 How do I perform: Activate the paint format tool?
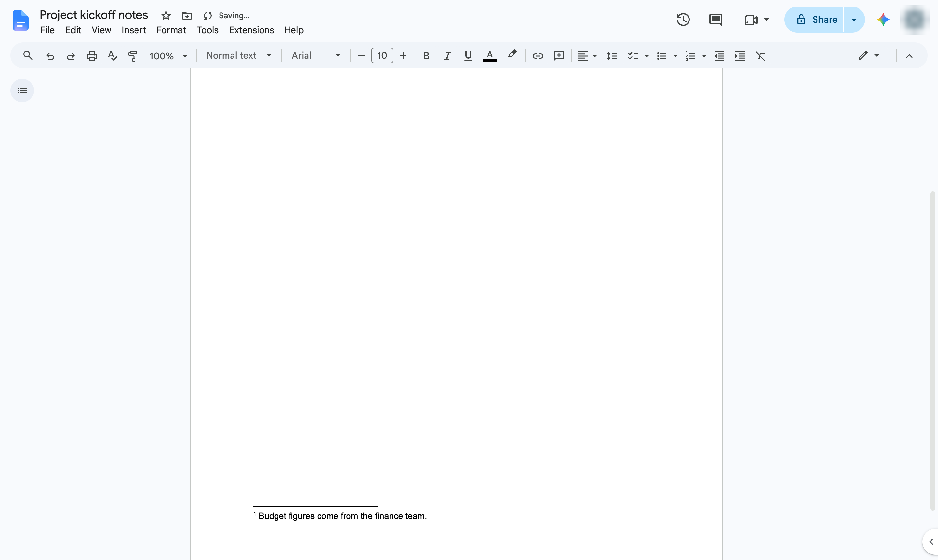point(133,56)
